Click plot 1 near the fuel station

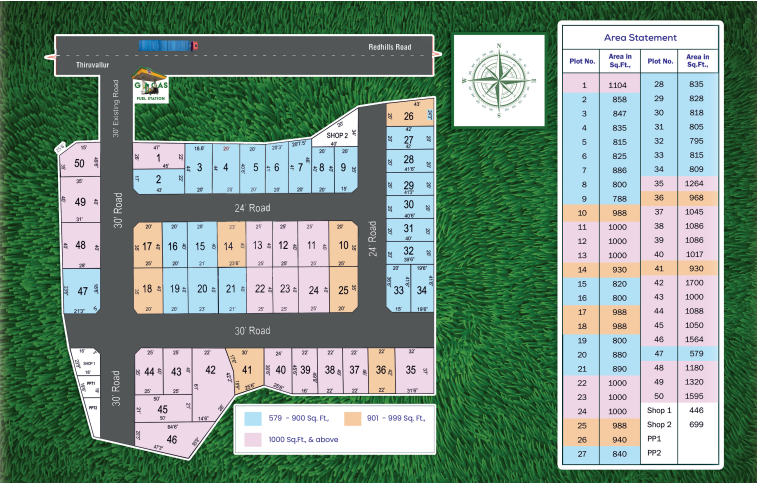pyautogui.click(x=159, y=158)
